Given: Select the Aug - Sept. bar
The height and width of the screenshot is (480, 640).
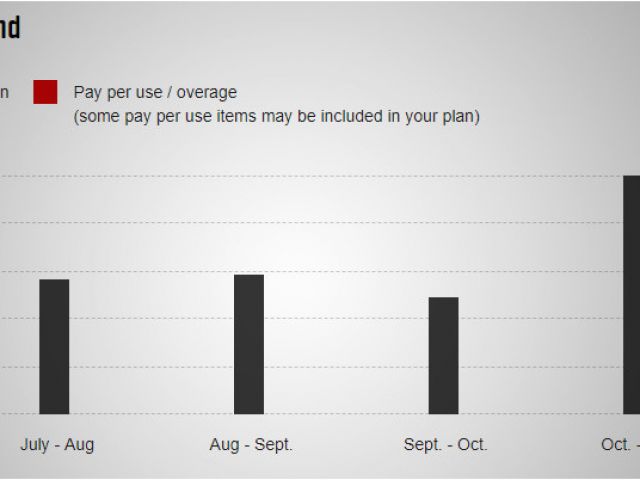Looking at the screenshot, I should (x=249, y=344).
